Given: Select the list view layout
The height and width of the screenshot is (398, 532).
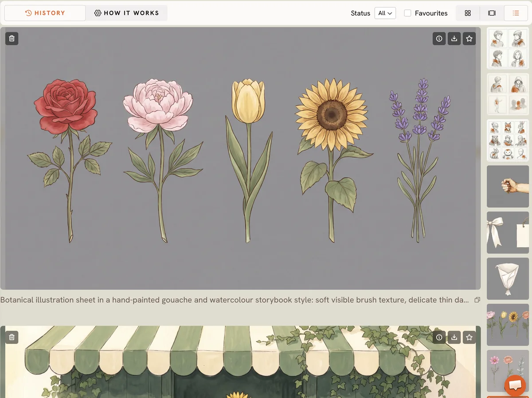Looking at the screenshot, I should point(516,13).
